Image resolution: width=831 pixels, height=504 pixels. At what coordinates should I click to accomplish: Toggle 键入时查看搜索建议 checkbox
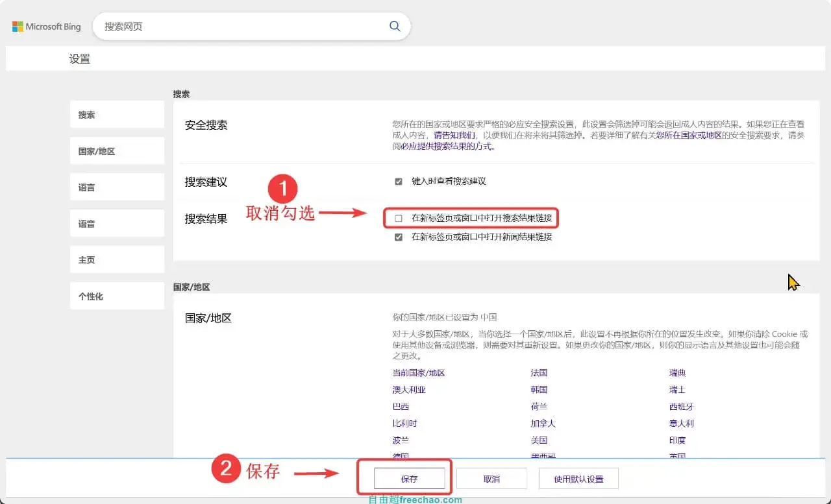[399, 182]
